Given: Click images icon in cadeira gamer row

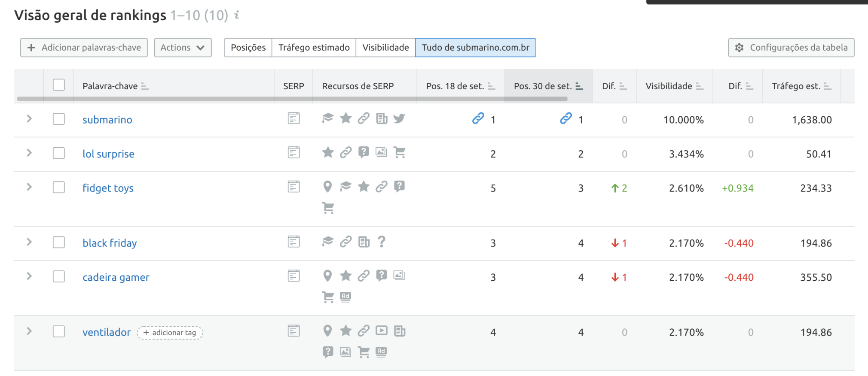Looking at the screenshot, I should (399, 276).
